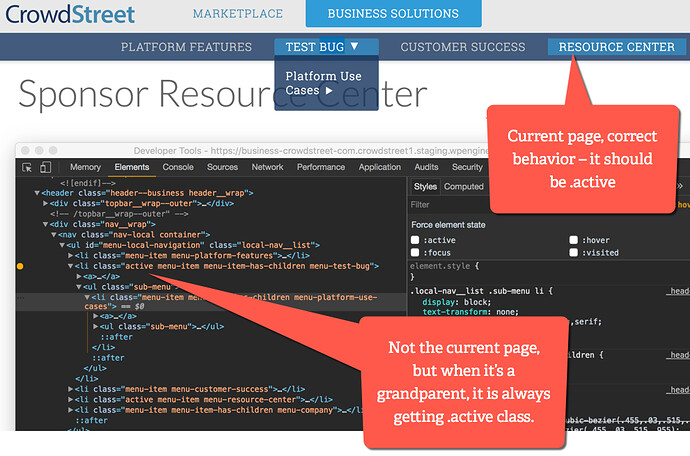
Task: Switch to the Security tab
Action: [467, 167]
